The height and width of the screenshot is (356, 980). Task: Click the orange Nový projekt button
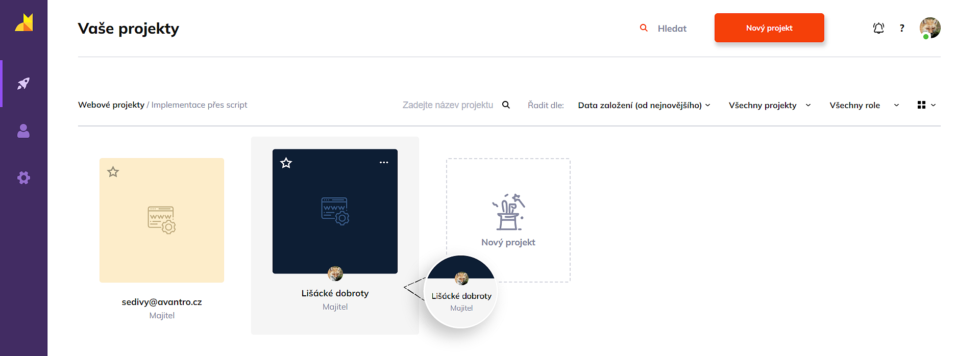769,28
